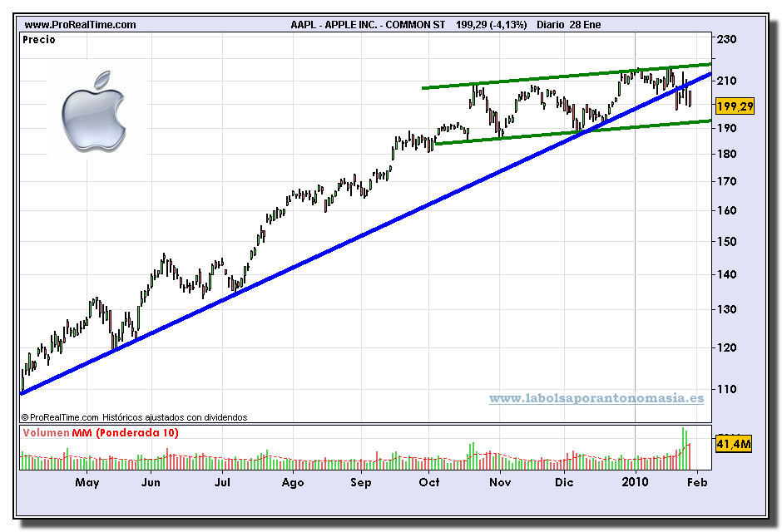Click the 120 price axis label
This screenshot has width=782, height=532.
point(726,347)
